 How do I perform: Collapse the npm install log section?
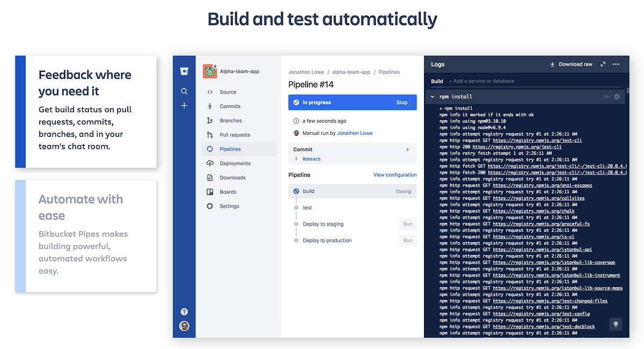click(432, 97)
